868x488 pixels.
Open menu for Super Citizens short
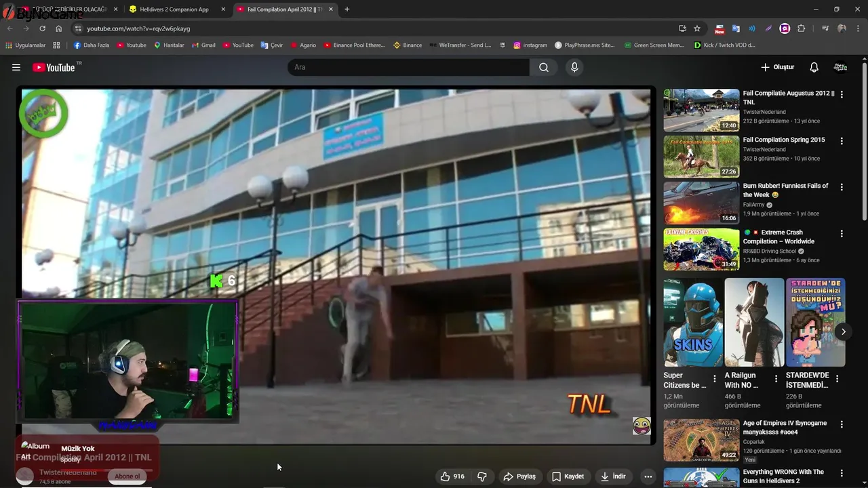[x=714, y=379]
